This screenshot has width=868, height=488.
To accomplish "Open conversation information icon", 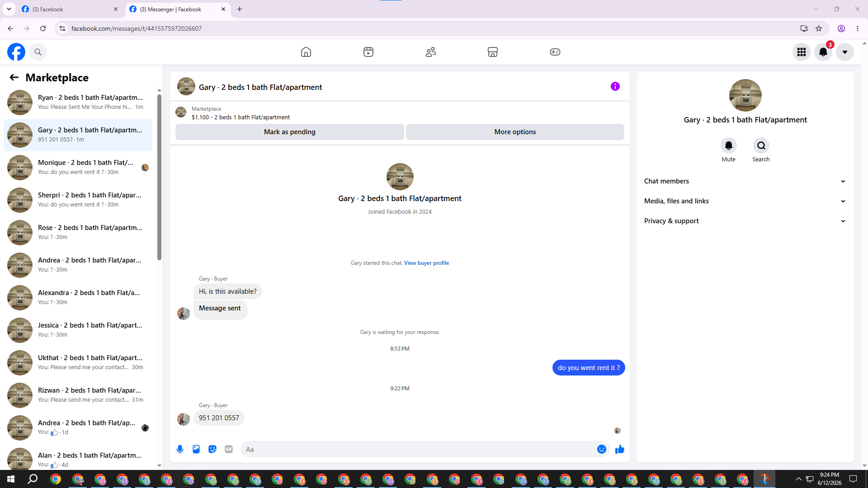I will click(615, 86).
